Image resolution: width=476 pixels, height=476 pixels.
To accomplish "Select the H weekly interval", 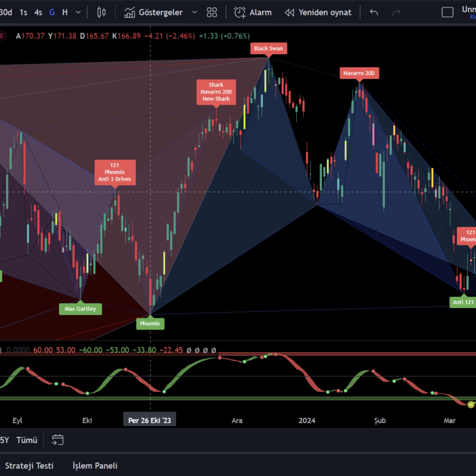I will coord(65,12).
